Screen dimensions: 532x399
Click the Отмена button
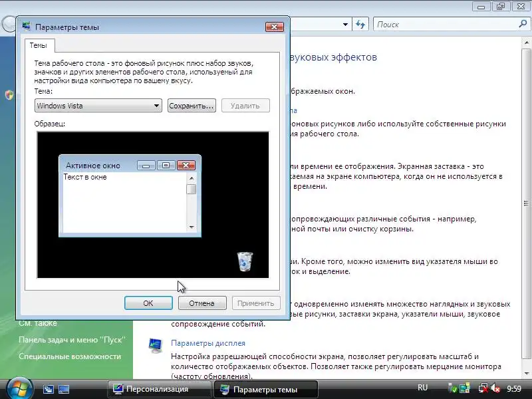pos(202,303)
